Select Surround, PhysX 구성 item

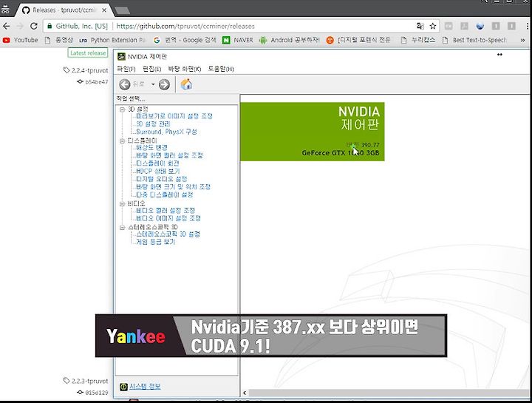tap(166, 132)
